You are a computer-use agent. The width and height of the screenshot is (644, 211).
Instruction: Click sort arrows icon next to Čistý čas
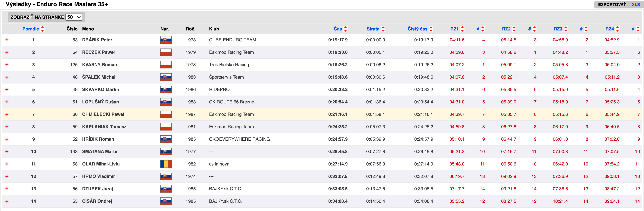point(431,29)
